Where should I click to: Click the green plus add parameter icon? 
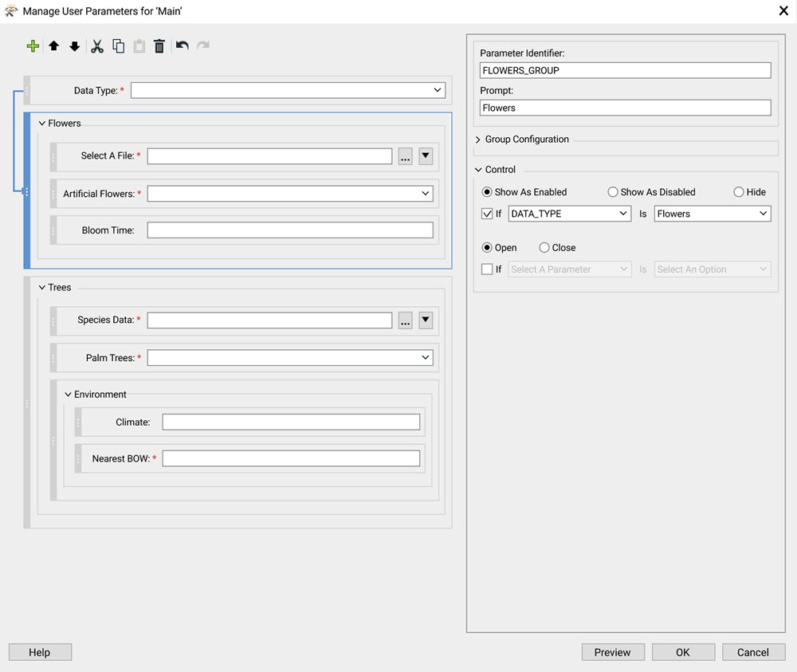[33, 46]
